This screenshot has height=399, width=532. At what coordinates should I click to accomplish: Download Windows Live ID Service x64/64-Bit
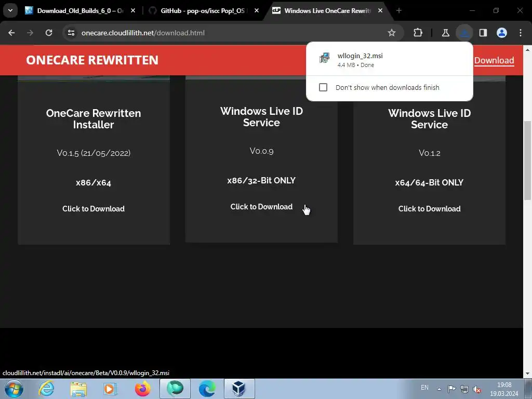pyautogui.click(x=429, y=209)
